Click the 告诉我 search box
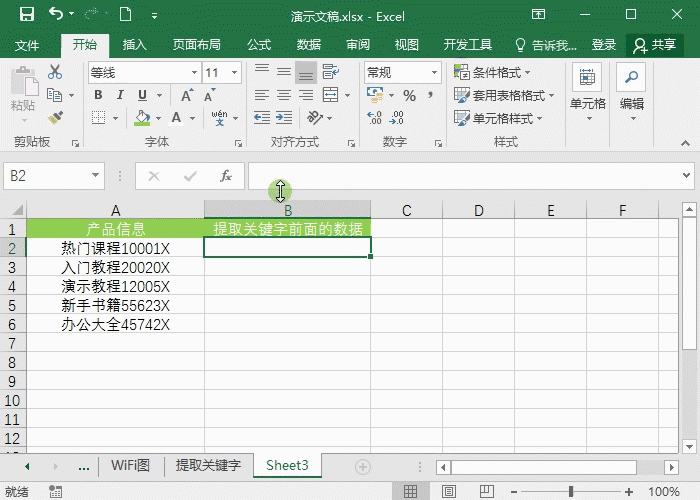The image size is (700, 500). (546, 45)
